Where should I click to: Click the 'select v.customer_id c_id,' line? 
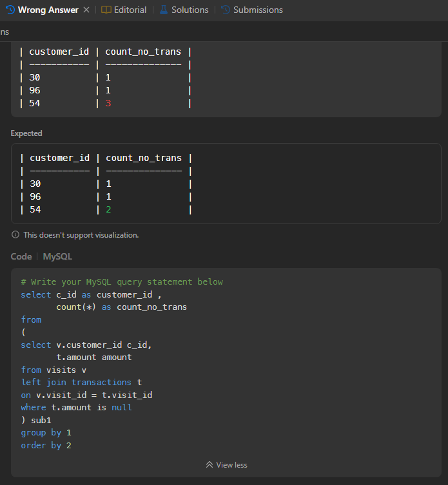(86, 345)
